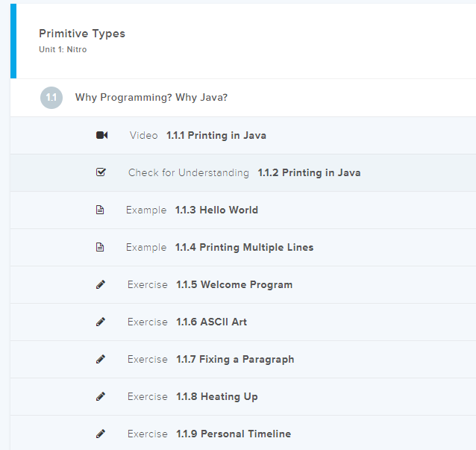The height and width of the screenshot is (450, 476).
Task: Click the pencil icon for ASCII Art
Action: point(101,322)
